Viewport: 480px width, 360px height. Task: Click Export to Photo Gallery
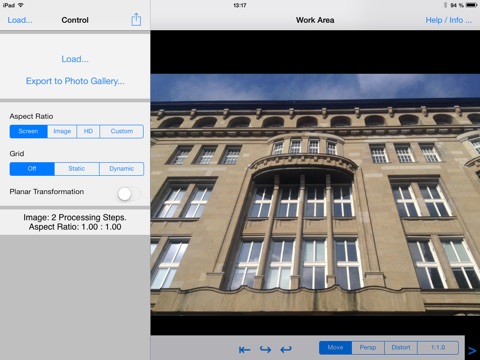[x=75, y=81]
